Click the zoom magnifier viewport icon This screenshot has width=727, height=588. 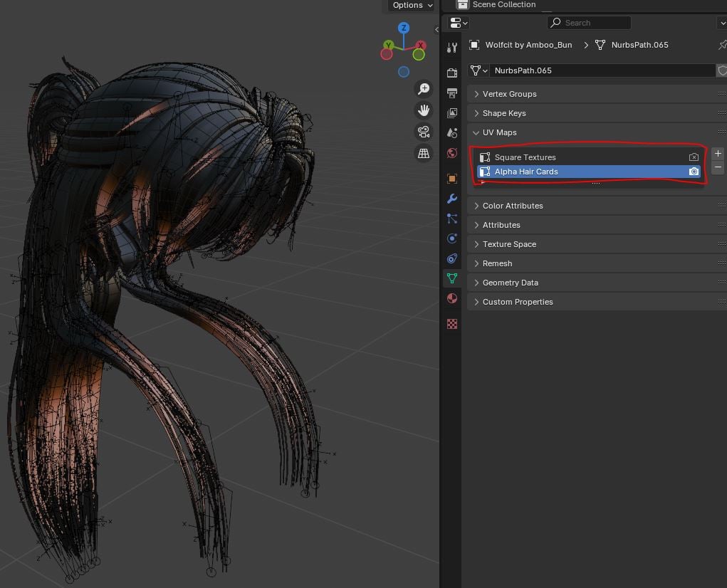tap(424, 89)
